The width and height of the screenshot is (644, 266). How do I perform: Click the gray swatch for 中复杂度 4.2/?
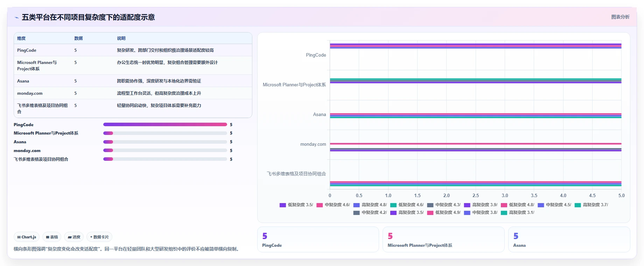356,213
